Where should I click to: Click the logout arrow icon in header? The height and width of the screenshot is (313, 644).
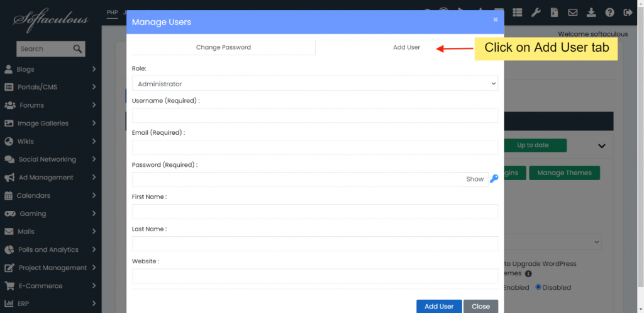(x=628, y=13)
